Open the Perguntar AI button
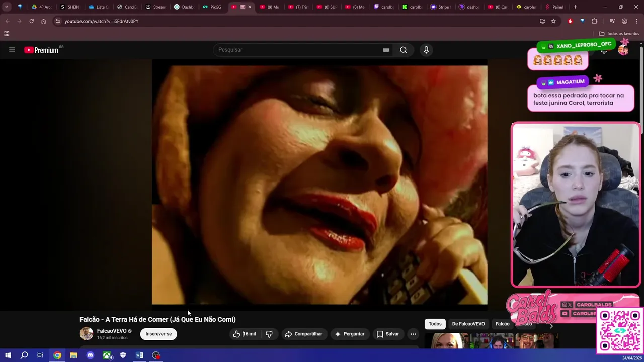The height and width of the screenshot is (362, 644). tap(349, 334)
